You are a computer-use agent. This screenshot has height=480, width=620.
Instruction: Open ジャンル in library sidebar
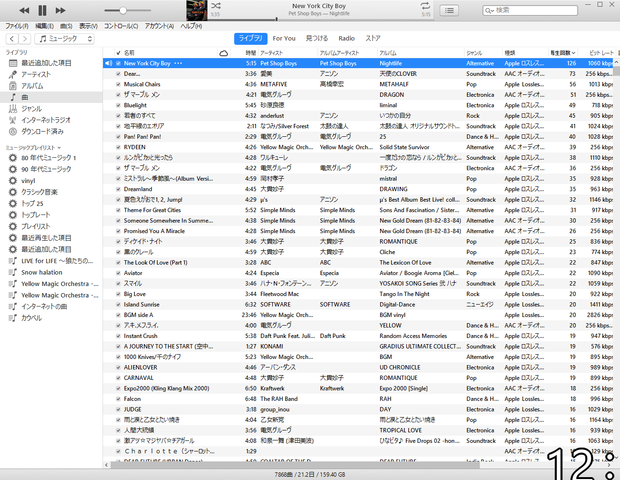pos(31,109)
